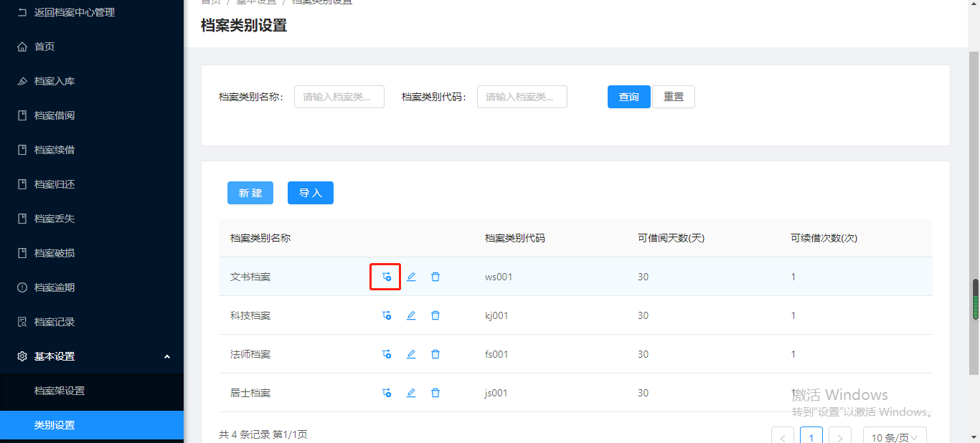Viewport: 980px width, 443px height.
Task: Add subcategory under 法师档案
Action: pyautogui.click(x=387, y=354)
